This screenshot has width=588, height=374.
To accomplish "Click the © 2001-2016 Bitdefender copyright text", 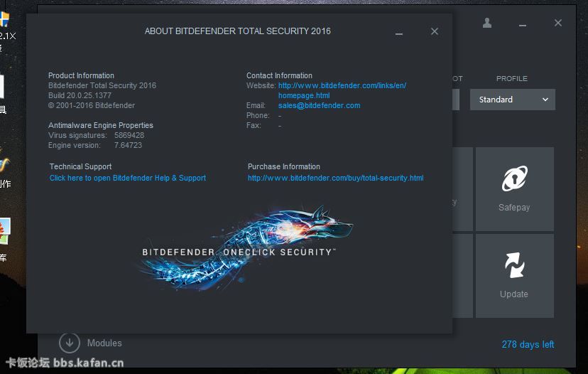I will (92, 105).
